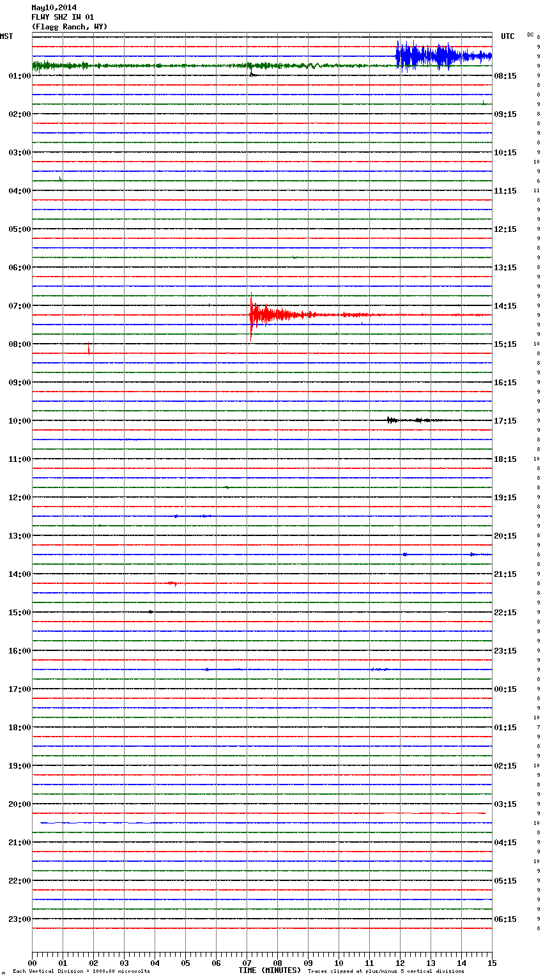
Task: Click the date header May10,2014
Action: 54,8
